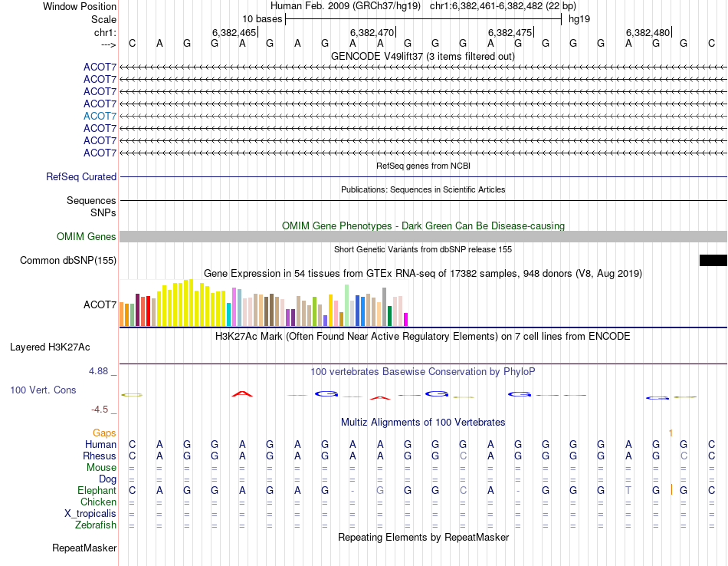The height and width of the screenshot is (566, 728).
Task: Click the OMIM Genes track label
Action: pos(87,236)
